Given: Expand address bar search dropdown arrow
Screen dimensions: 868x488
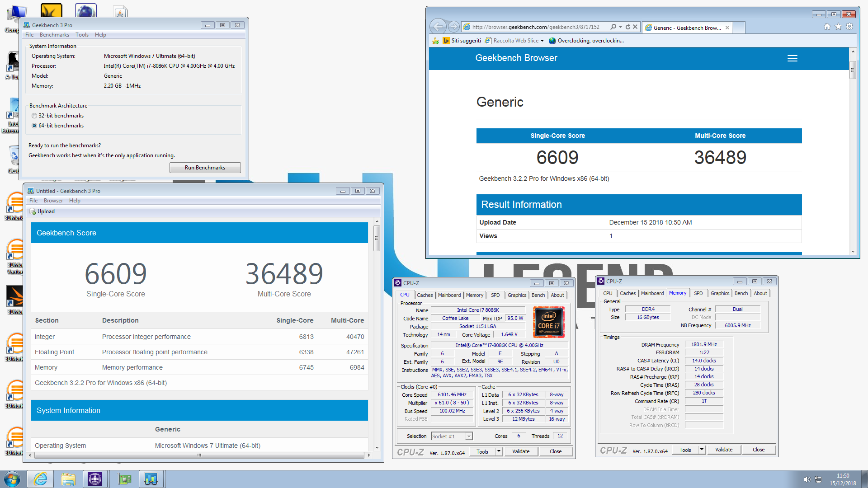Looking at the screenshot, I should point(620,27).
